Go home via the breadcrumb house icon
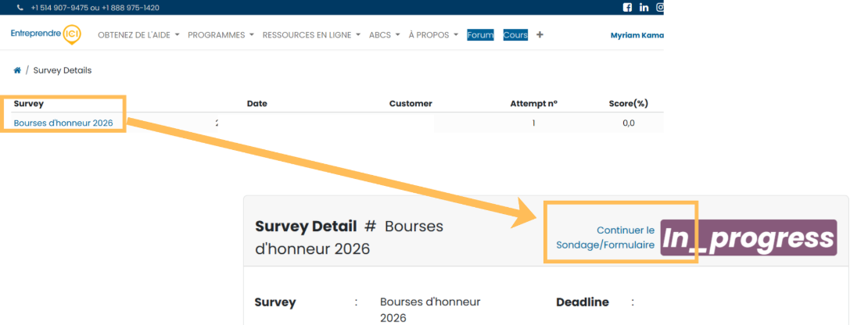This screenshot has width=868, height=325. coord(17,70)
